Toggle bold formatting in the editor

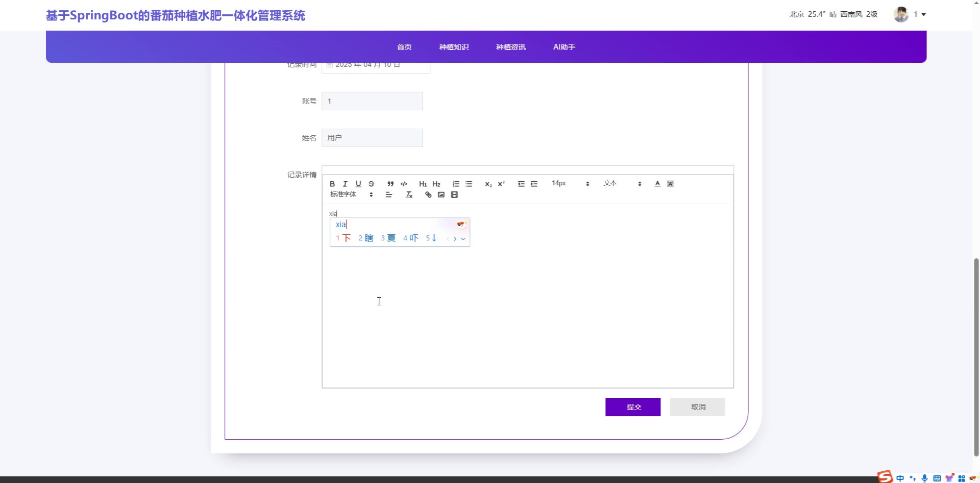332,184
